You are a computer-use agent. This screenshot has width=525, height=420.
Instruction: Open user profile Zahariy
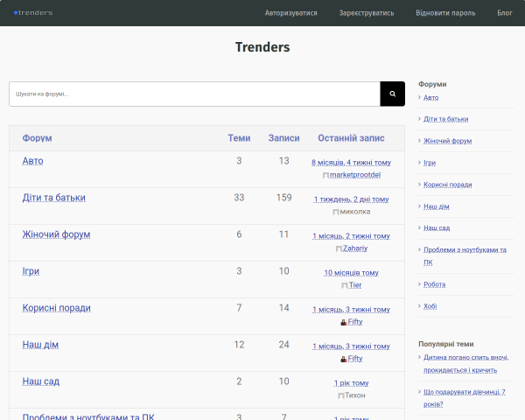[x=355, y=248]
